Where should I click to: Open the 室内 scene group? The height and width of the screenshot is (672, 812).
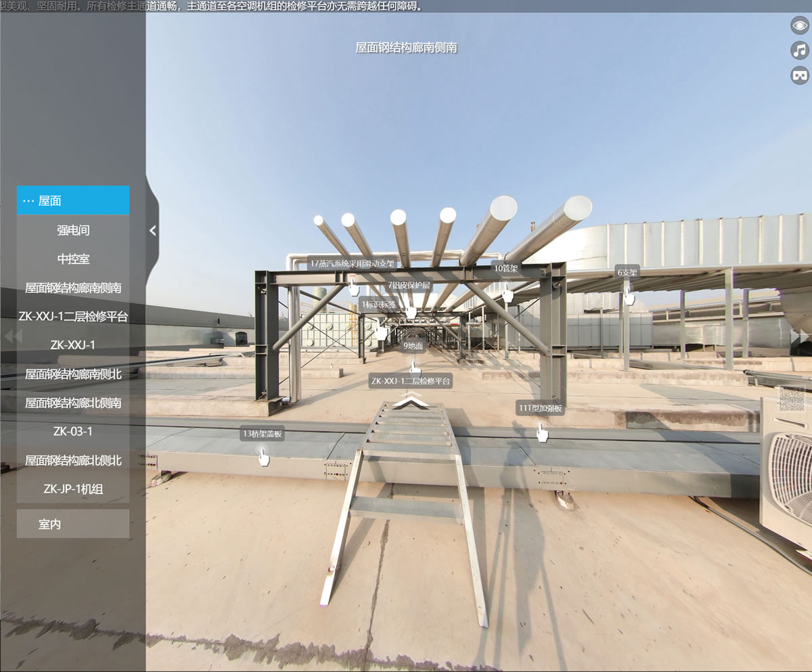pos(73,524)
